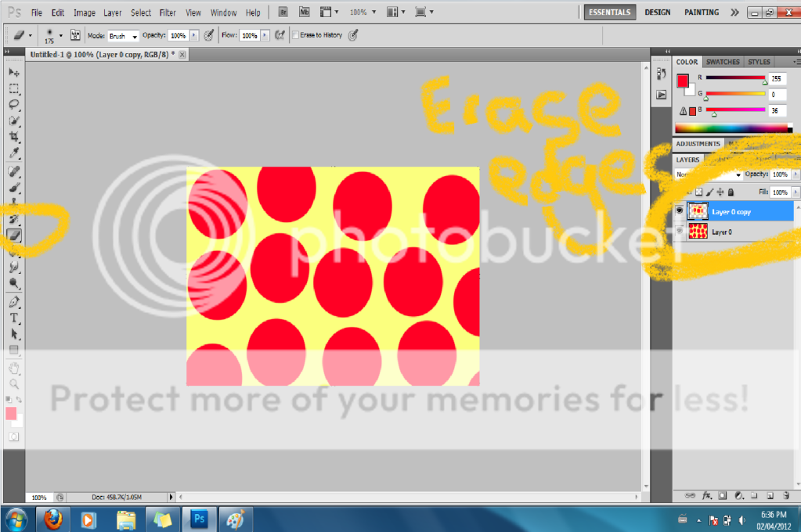Switch to the Swatches tab
The height and width of the screenshot is (532, 801).
pos(722,62)
